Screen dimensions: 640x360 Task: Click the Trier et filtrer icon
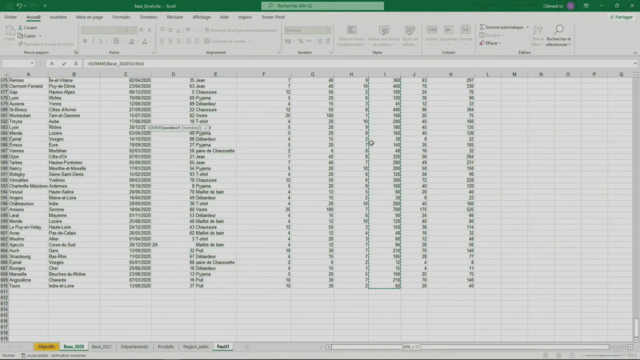538,30
